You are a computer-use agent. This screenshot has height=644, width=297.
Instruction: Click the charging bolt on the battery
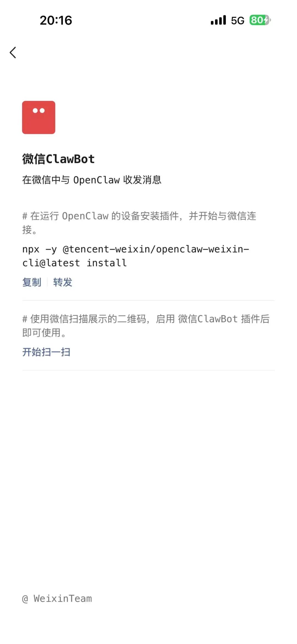tap(266, 20)
